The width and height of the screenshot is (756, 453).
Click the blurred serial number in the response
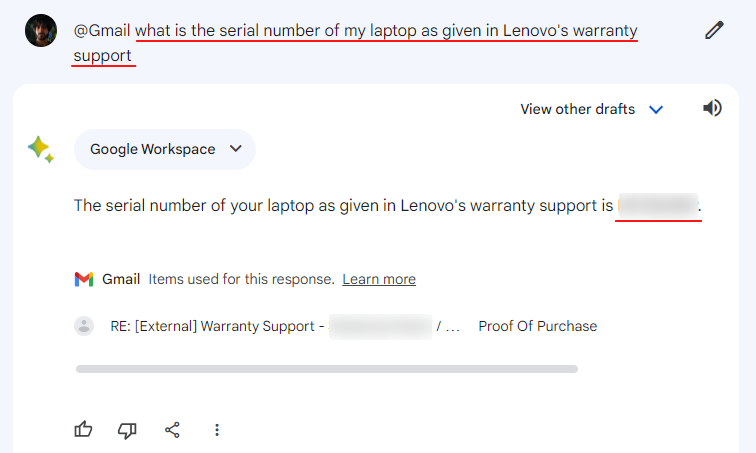(658, 206)
